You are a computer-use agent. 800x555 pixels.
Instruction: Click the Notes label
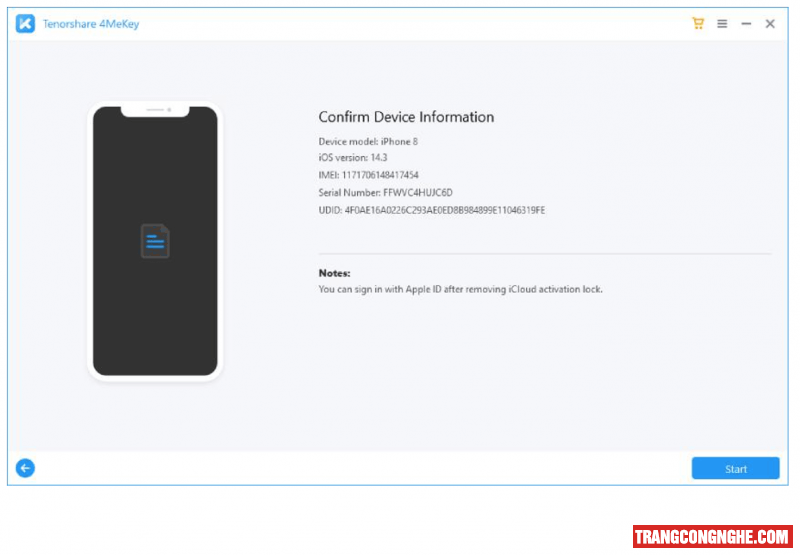pyautogui.click(x=335, y=273)
